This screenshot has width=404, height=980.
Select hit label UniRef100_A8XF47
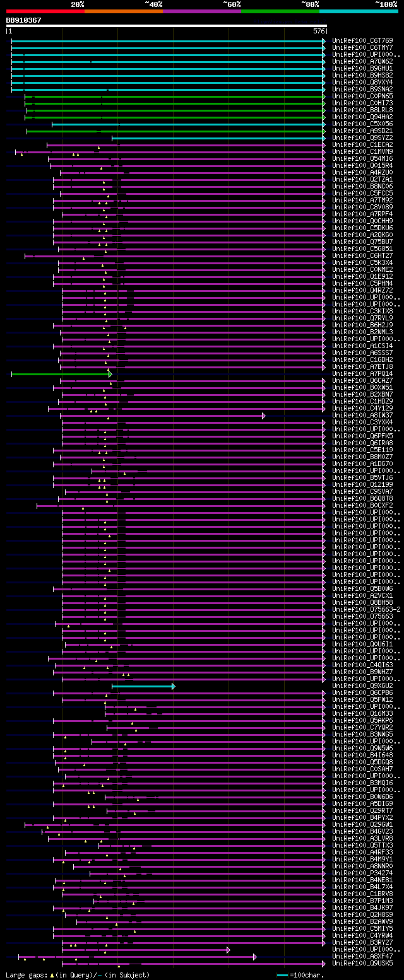pos(362,956)
